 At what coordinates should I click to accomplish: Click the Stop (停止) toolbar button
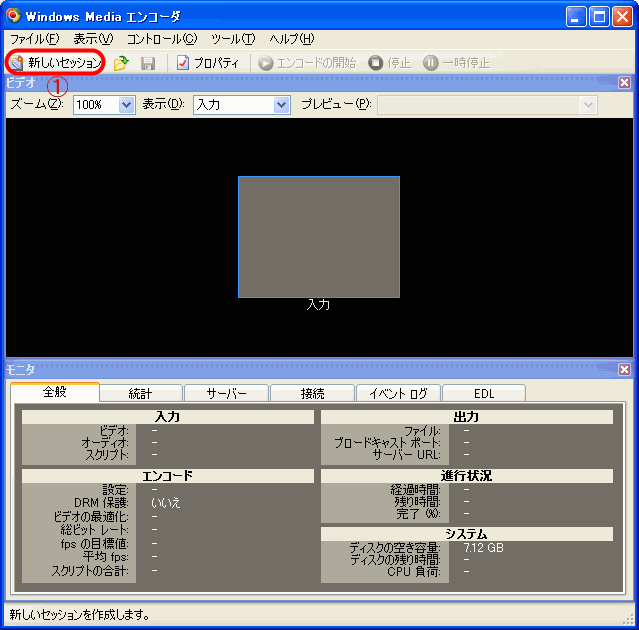coord(390,63)
